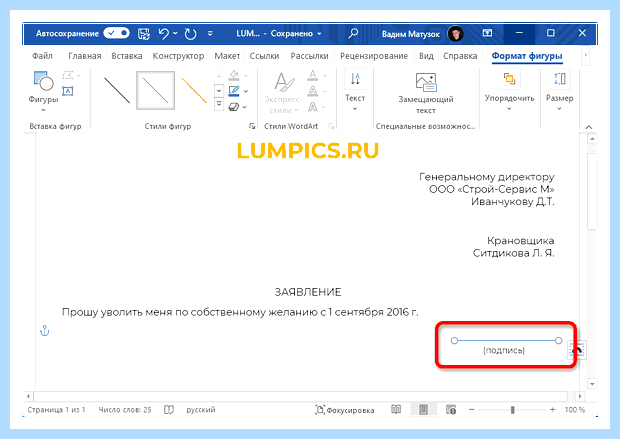620x439 pixels.
Task: Open the Undo history dropdown arrow
Action: tap(175, 34)
